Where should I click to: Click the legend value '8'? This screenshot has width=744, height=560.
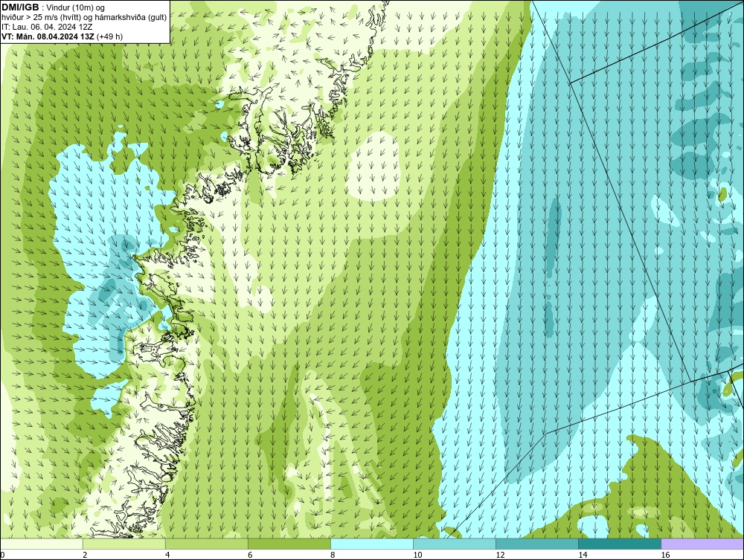coord(333,555)
